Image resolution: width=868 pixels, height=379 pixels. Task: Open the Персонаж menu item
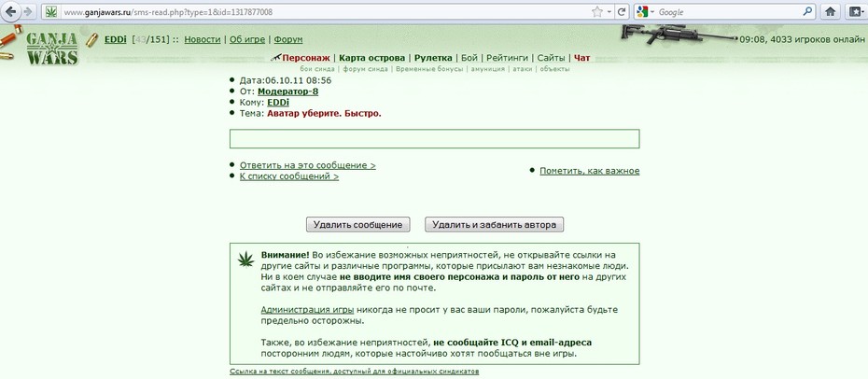[305, 58]
